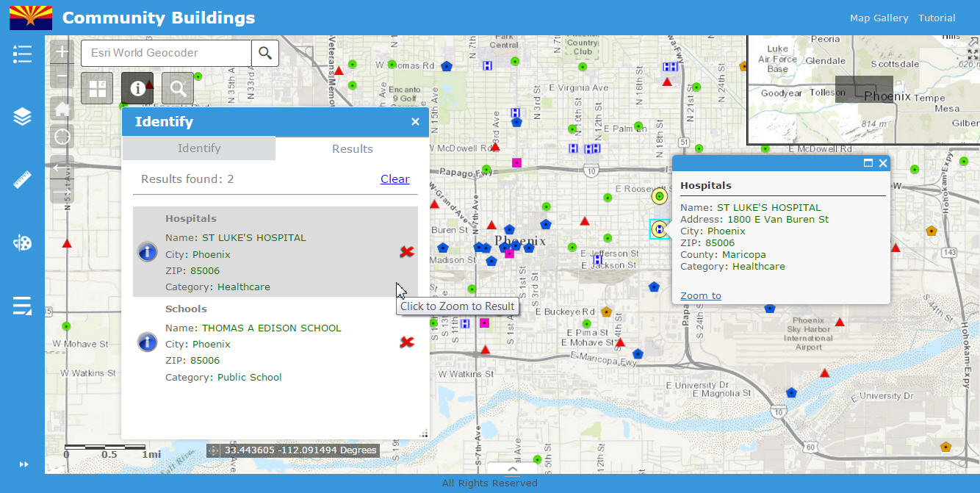Click the Arizona flag logo
The height and width of the screenshot is (493, 980).
click(31, 18)
